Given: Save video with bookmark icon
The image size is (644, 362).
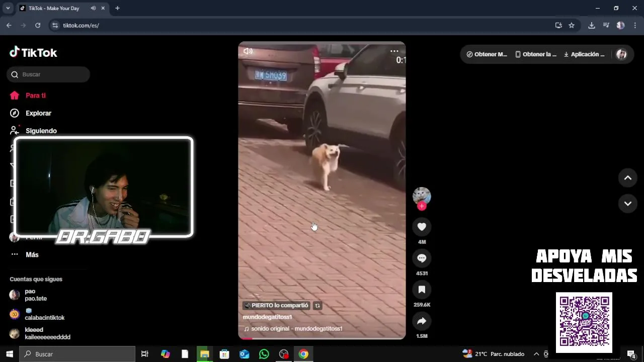Looking at the screenshot, I should click(422, 290).
